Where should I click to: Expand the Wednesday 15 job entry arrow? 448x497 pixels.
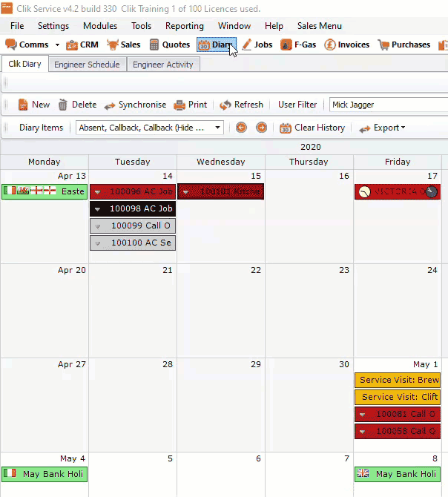coord(185,192)
